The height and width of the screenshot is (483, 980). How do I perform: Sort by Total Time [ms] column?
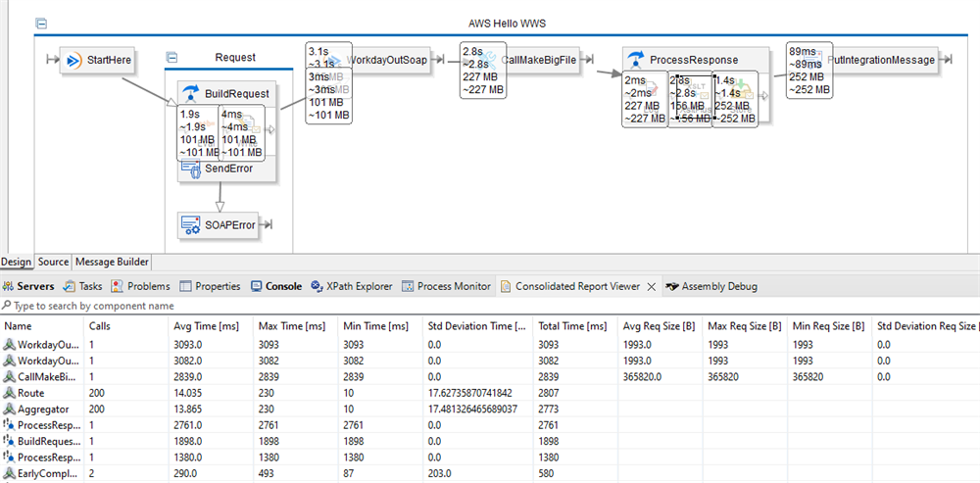(x=575, y=326)
